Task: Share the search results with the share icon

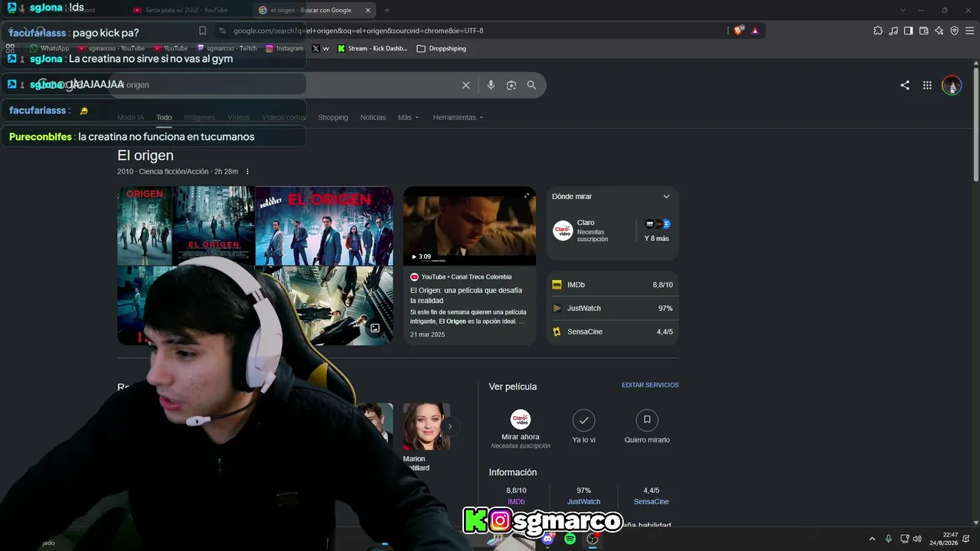Action: tap(905, 86)
